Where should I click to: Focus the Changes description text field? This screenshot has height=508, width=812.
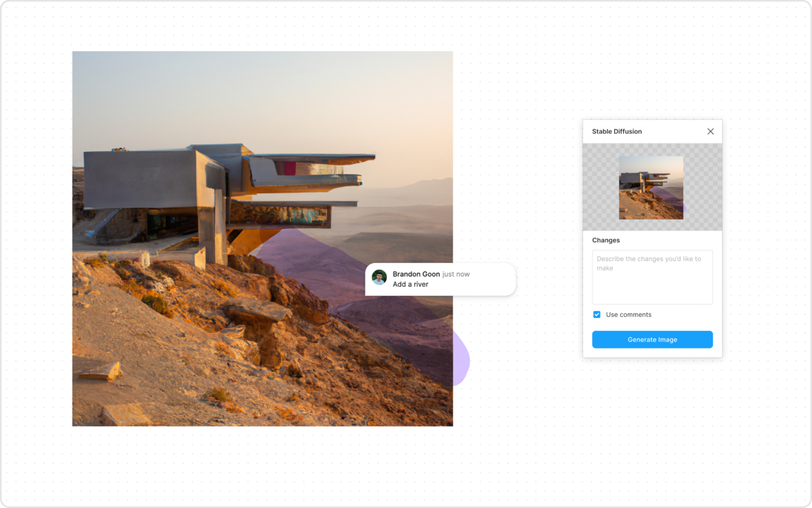click(652, 277)
